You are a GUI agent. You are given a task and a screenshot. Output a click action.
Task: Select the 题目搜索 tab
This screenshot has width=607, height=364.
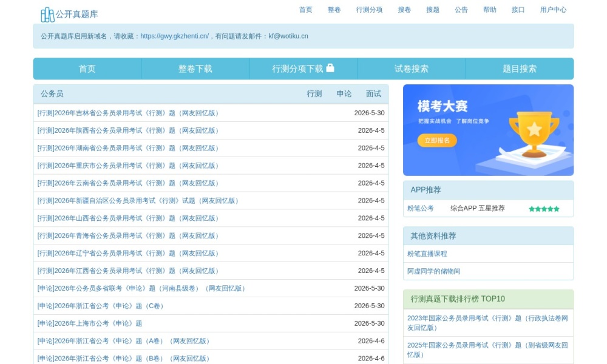pyautogui.click(x=520, y=69)
